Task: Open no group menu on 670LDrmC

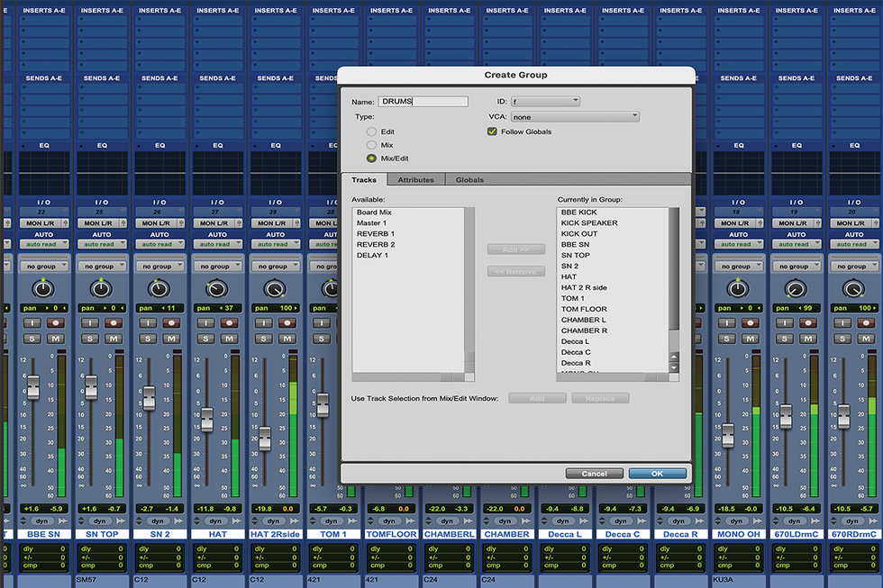Action: coord(797,267)
